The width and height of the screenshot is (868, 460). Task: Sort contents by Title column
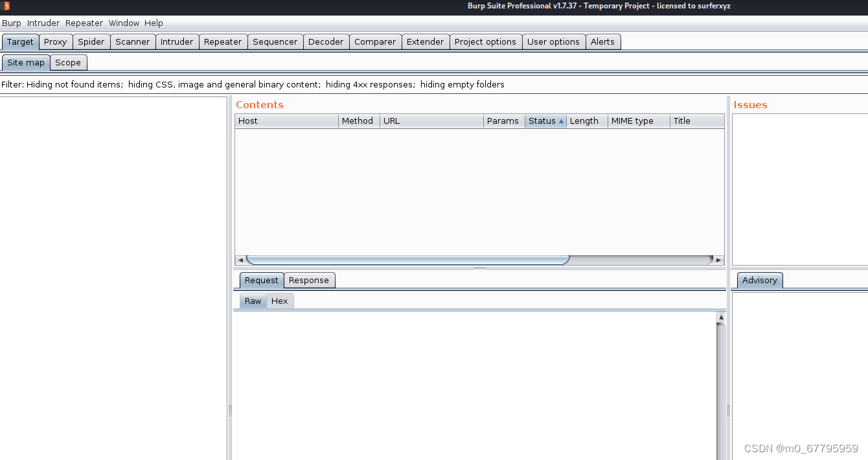click(697, 121)
